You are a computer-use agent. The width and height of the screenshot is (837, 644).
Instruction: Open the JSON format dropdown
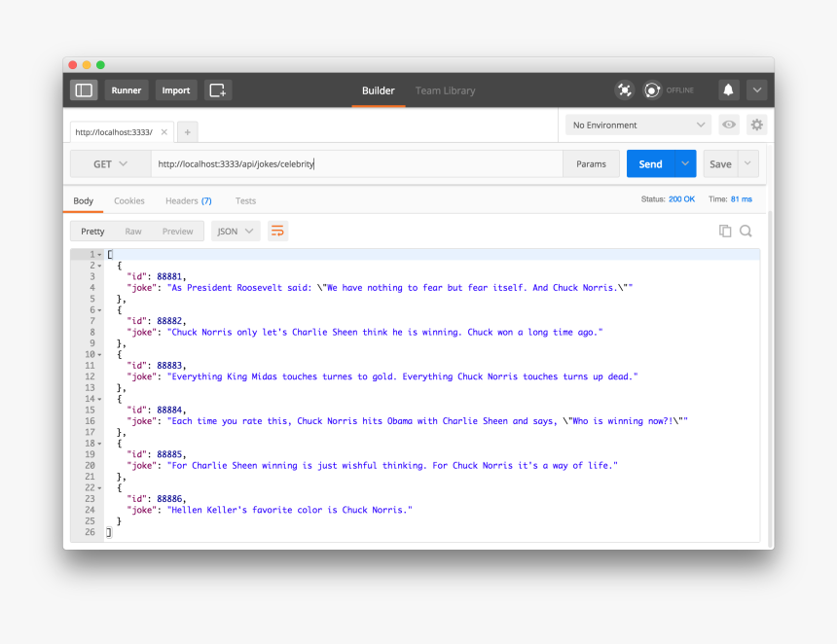[x=236, y=231]
